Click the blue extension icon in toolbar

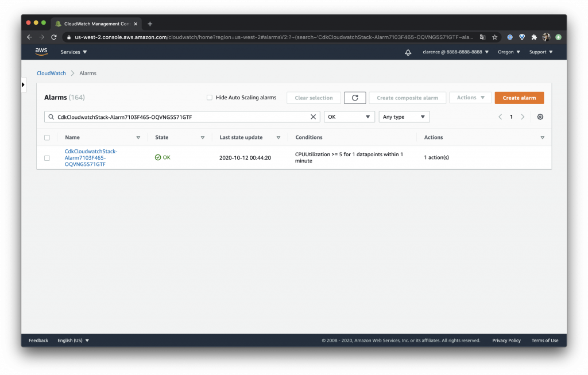[x=510, y=37]
